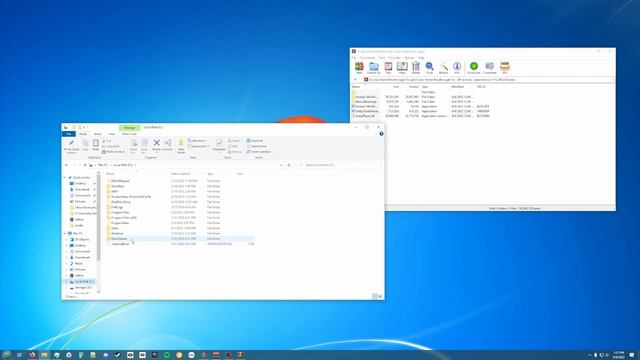640x360 pixels.
Task: Click Paste in Explorer ribbon
Action: click(x=96, y=145)
